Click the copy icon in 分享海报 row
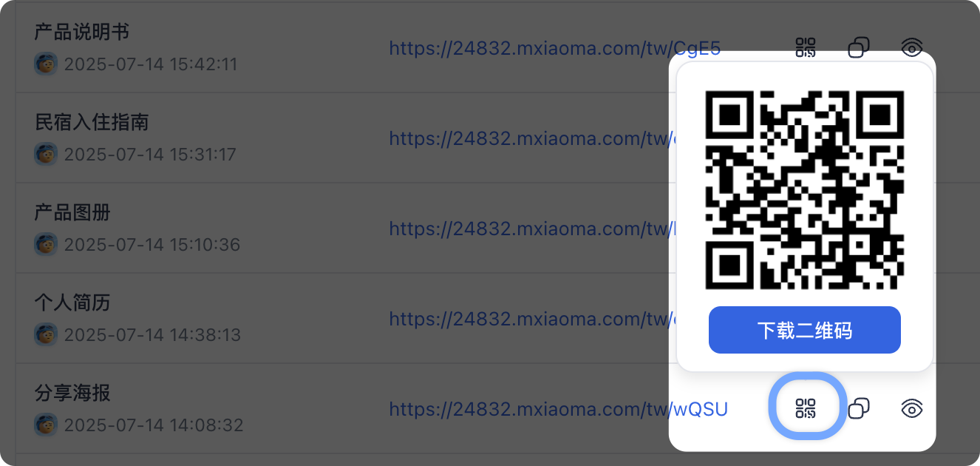 (859, 408)
